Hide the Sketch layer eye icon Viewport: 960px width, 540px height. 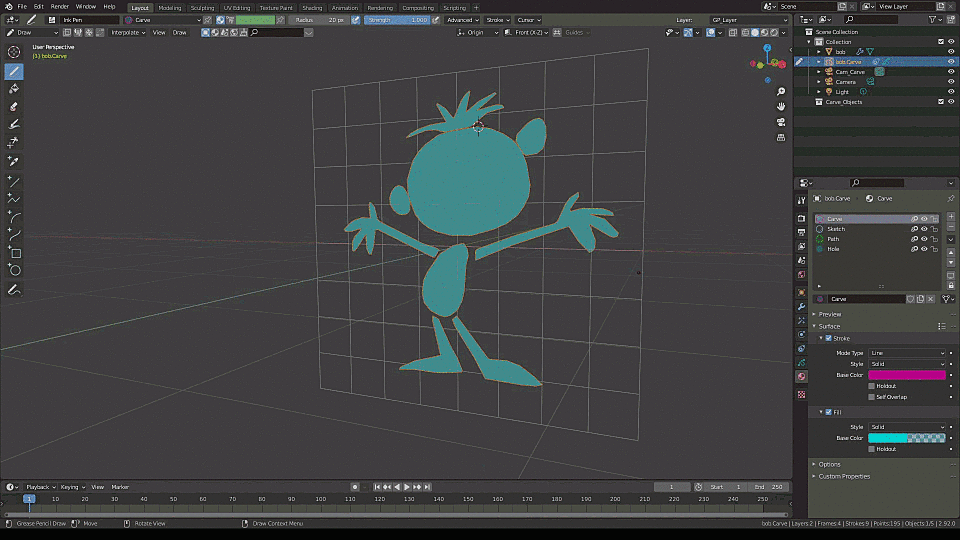[x=924, y=229]
